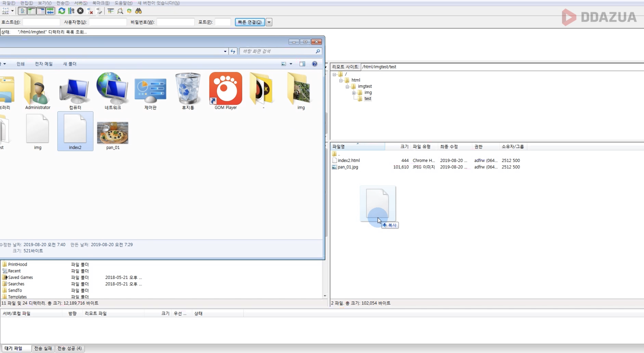
Task: Click the 새 버전이 있습니다 menu item
Action: coord(159,3)
